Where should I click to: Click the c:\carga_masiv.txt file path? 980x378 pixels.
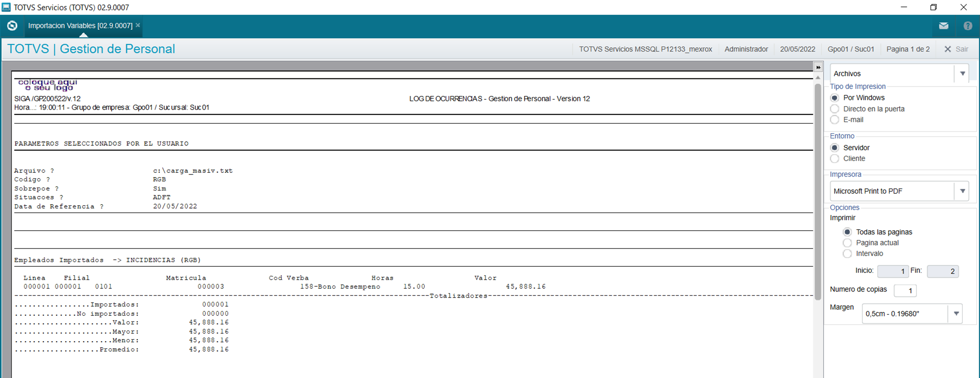point(193,171)
